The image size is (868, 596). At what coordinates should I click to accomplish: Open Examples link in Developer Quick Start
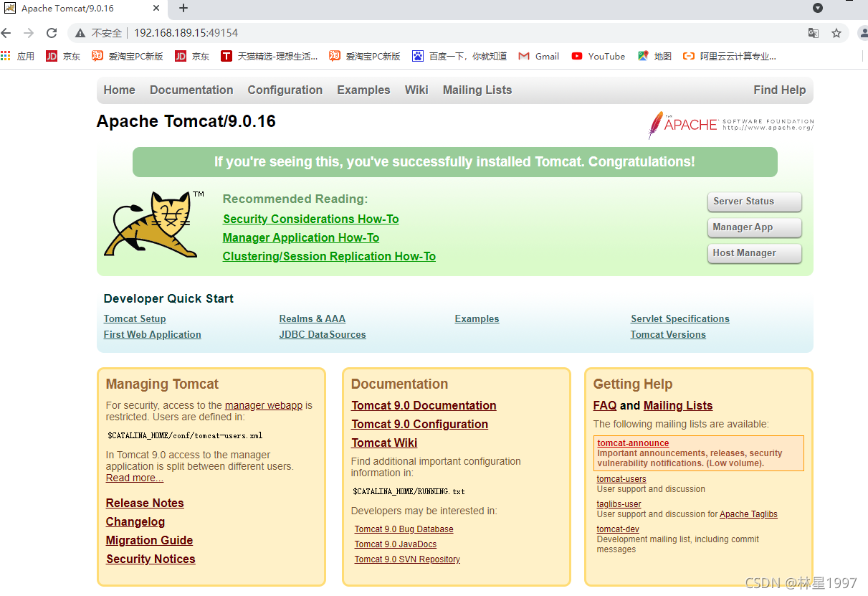point(477,318)
